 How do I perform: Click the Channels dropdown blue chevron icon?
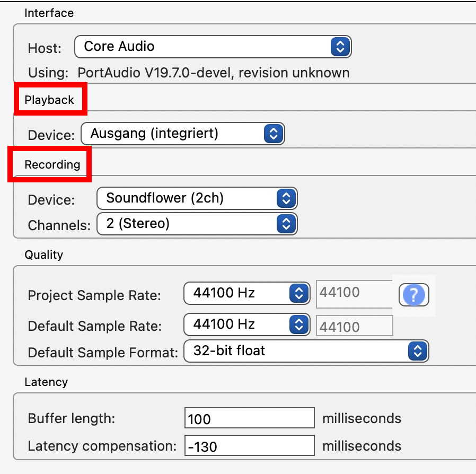pos(286,224)
